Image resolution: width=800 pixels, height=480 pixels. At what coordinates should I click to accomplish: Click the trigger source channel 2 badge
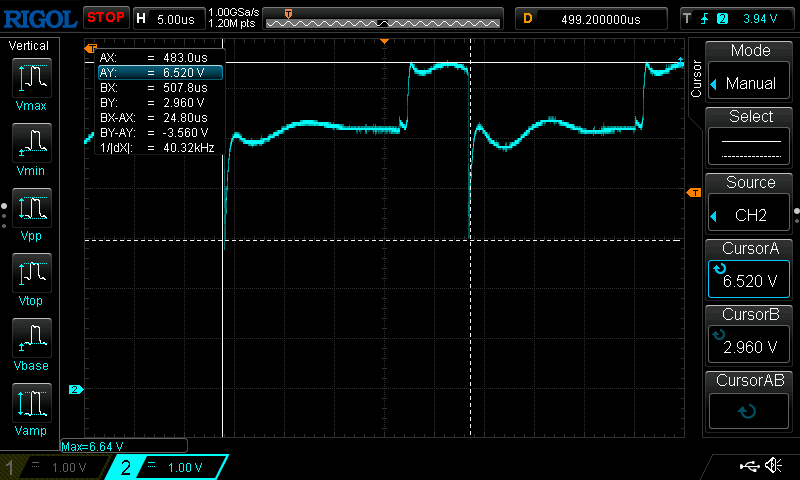point(722,19)
